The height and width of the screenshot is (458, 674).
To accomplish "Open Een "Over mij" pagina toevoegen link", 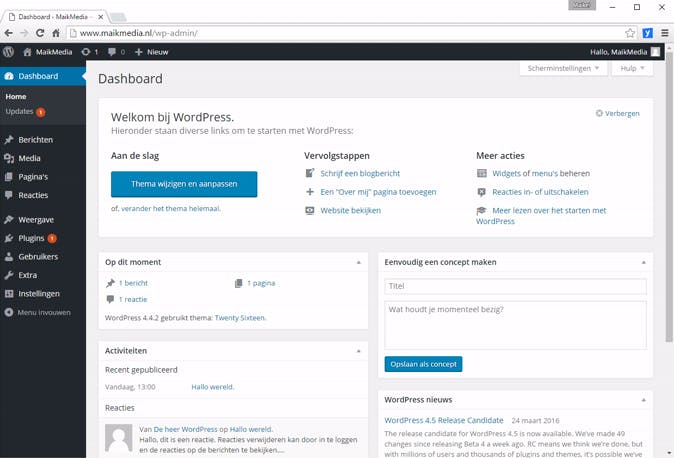I will (x=378, y=192).
